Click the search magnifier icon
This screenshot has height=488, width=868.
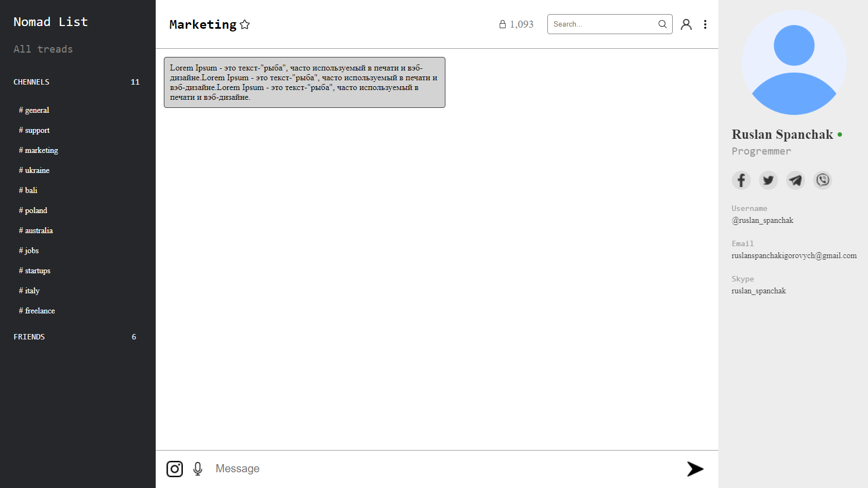pyautogui.click(x=662, y=24)
